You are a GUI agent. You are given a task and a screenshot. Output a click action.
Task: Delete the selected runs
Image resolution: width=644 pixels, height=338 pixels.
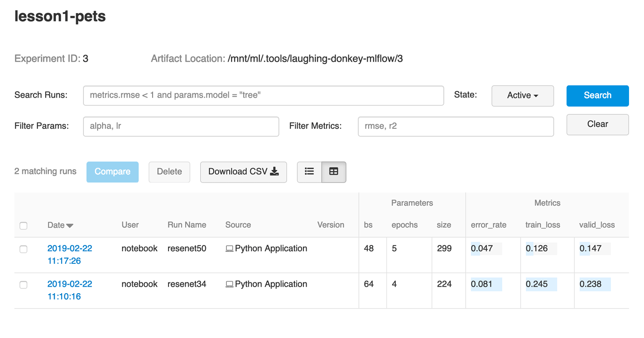tap(169, 172)
